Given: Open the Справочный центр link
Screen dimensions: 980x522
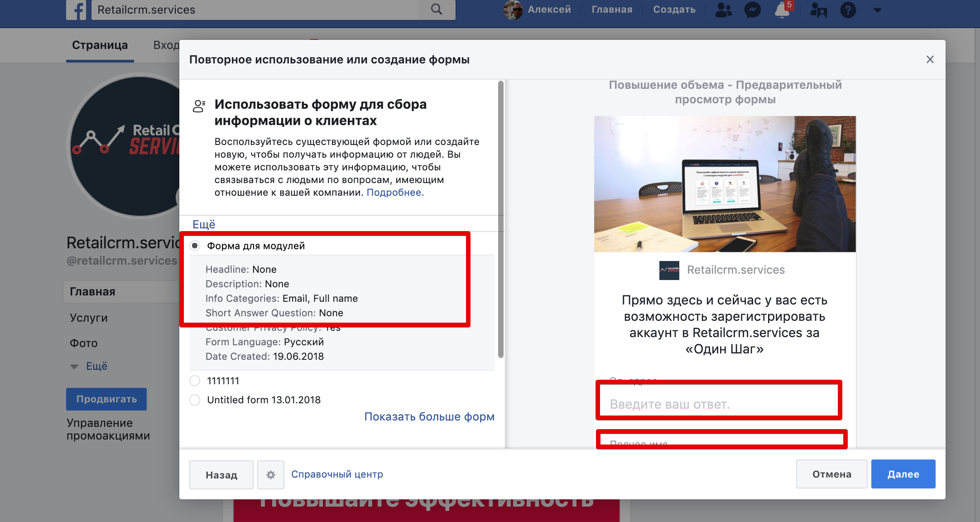Looking at the screenshot, I should click(337, 474).
